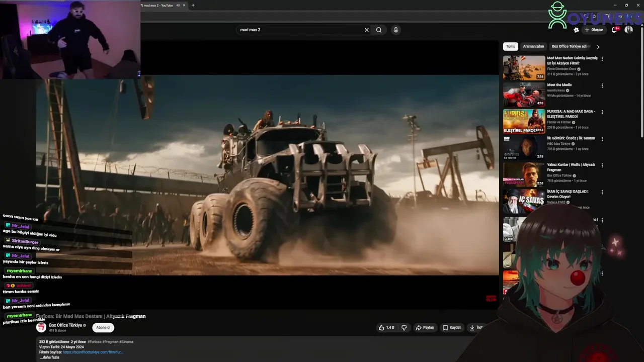Click the video title Furiosa: Bir Mad Max Destanı
Viewport: 644px width, 362px height.
[x=91, y=316]
